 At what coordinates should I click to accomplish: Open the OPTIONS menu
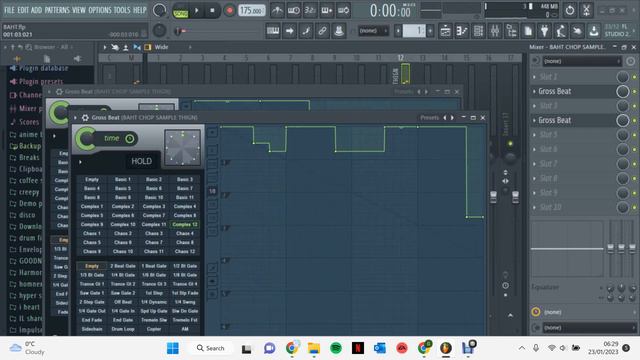(x=100, y=10)
